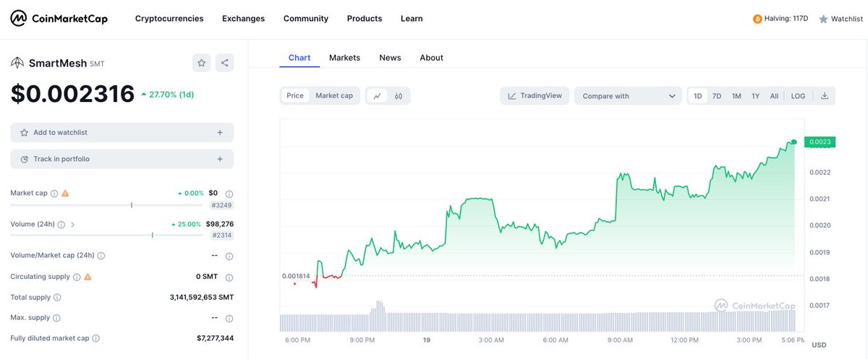Click Market cap info icon

click(54, 194)
